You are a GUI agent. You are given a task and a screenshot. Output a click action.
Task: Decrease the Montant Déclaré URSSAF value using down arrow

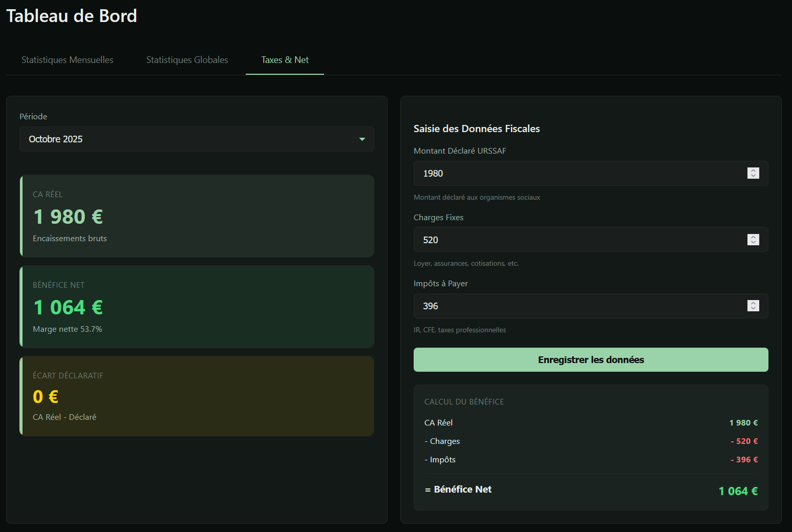point(753,176)
